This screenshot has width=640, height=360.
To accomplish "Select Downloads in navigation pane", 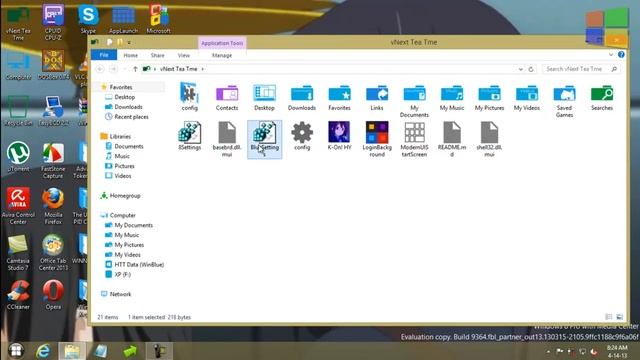I will pyautogui.click(x=128, y=107).
